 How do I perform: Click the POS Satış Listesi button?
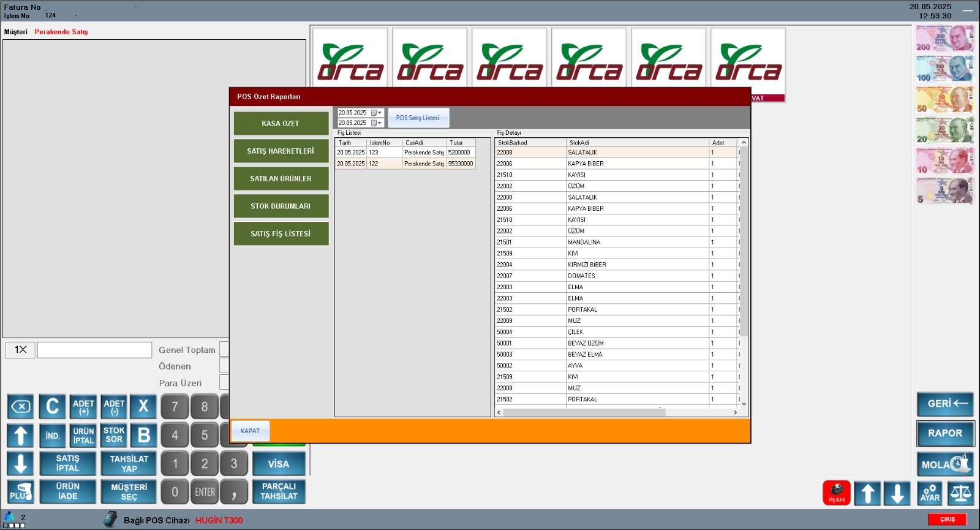(418, 118)
